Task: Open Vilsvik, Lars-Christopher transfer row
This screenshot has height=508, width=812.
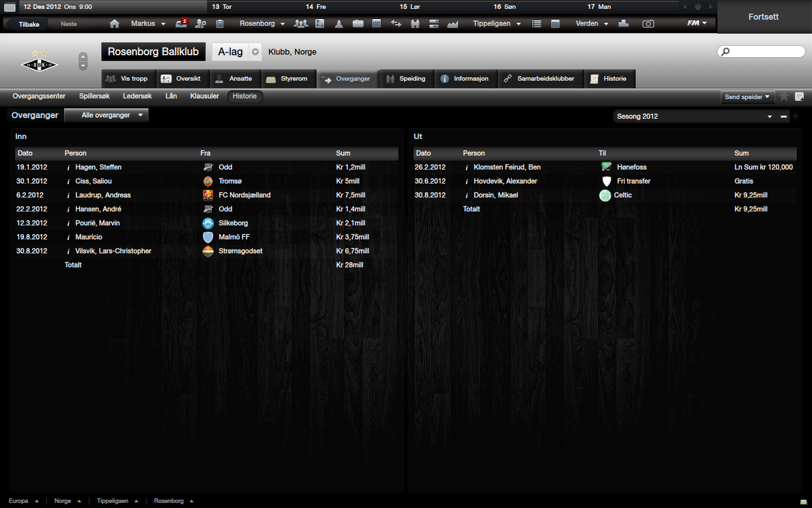Action: pos(206,251)
